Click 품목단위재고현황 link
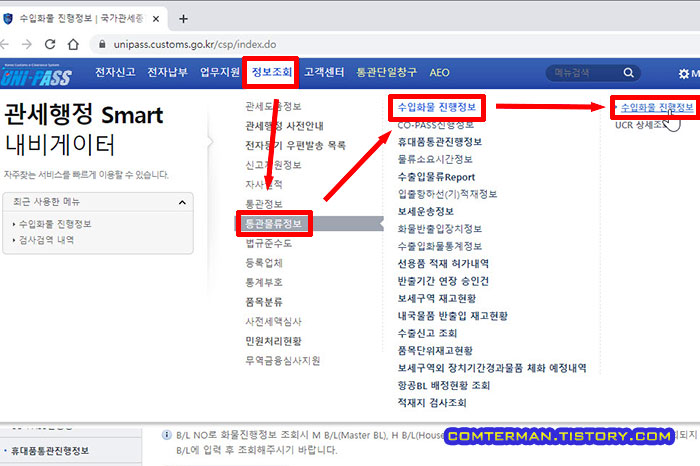 (435, 351)
